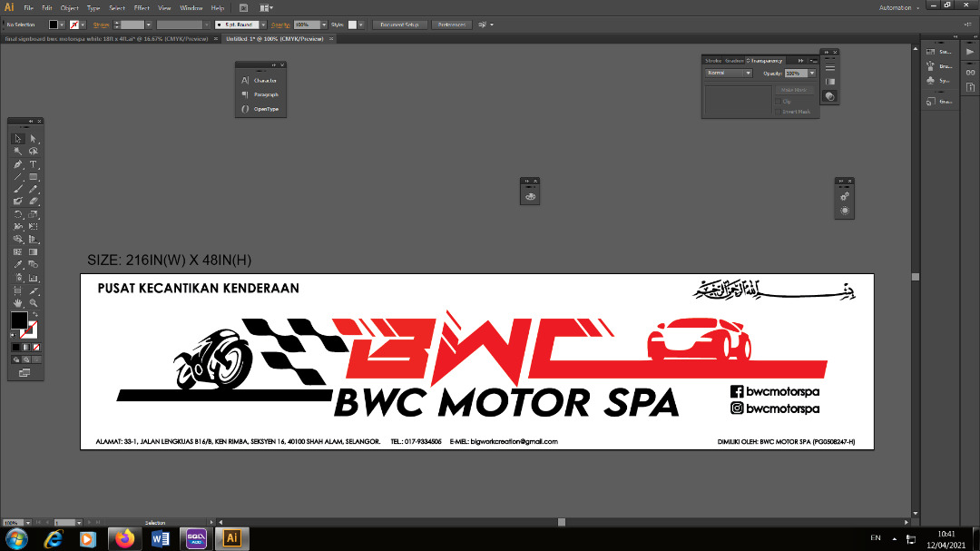The width and height of the screenshot is (980, 551).
Task: Switch to Draw Normal mode
Action: (16, 359)
